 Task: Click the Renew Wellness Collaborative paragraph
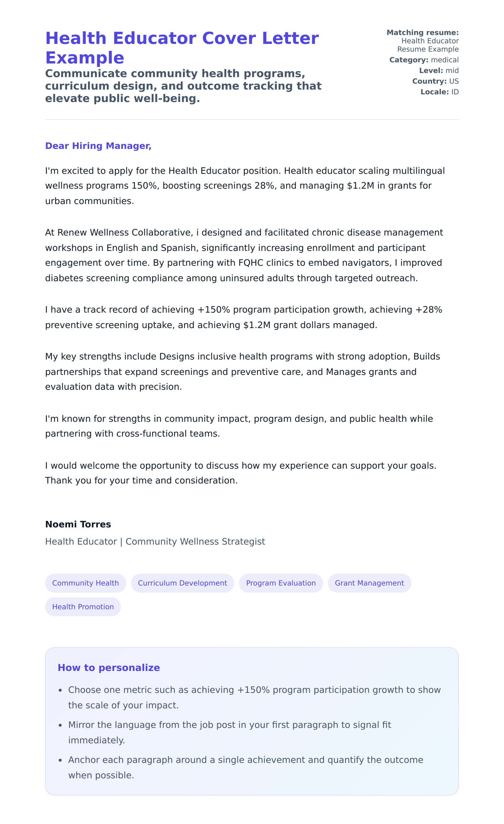tap(244, 255)
